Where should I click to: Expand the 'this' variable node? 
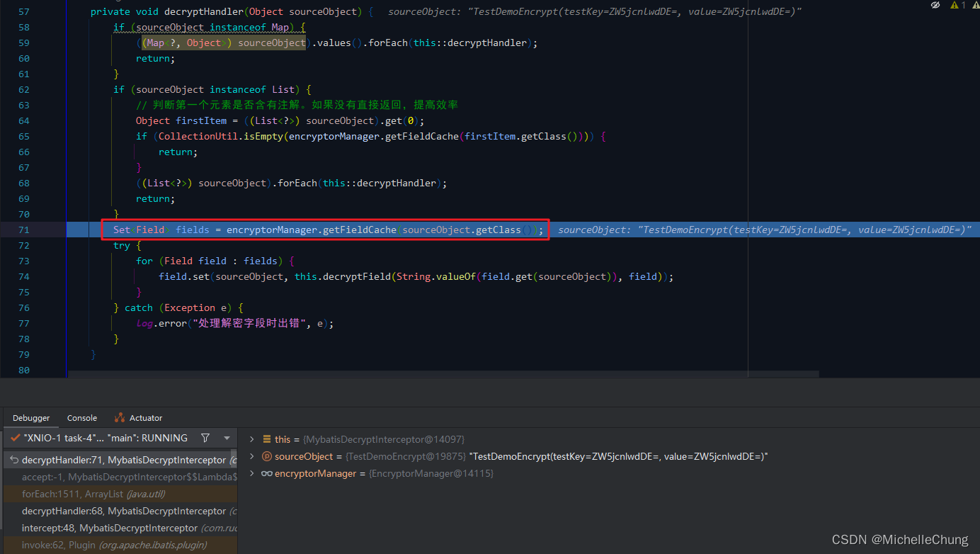251,439
